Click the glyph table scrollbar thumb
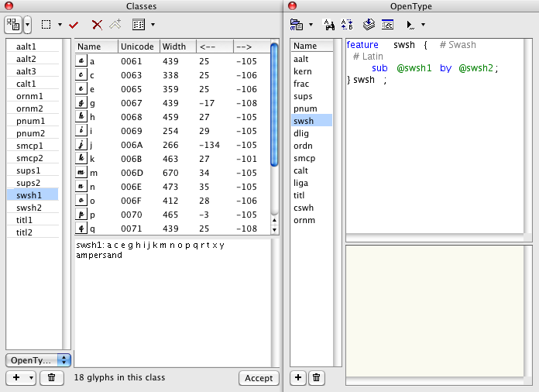Screen dimensions: 539x392 [274, 104]
